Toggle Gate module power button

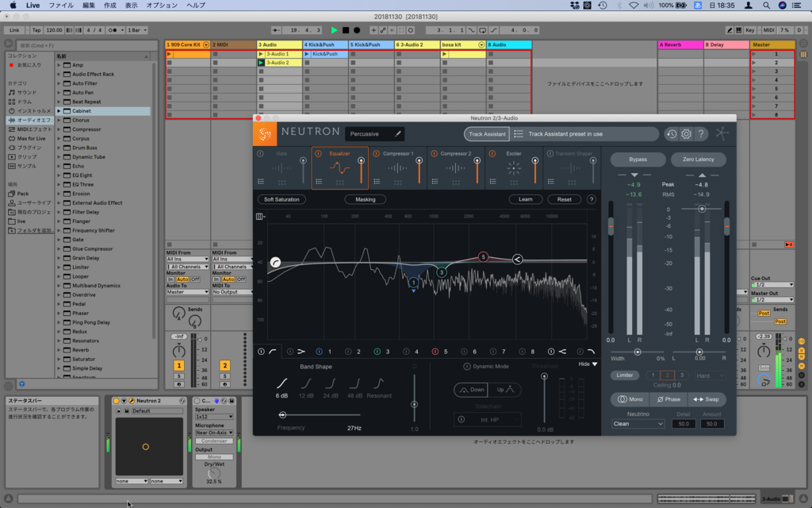[x=260, y=154]
